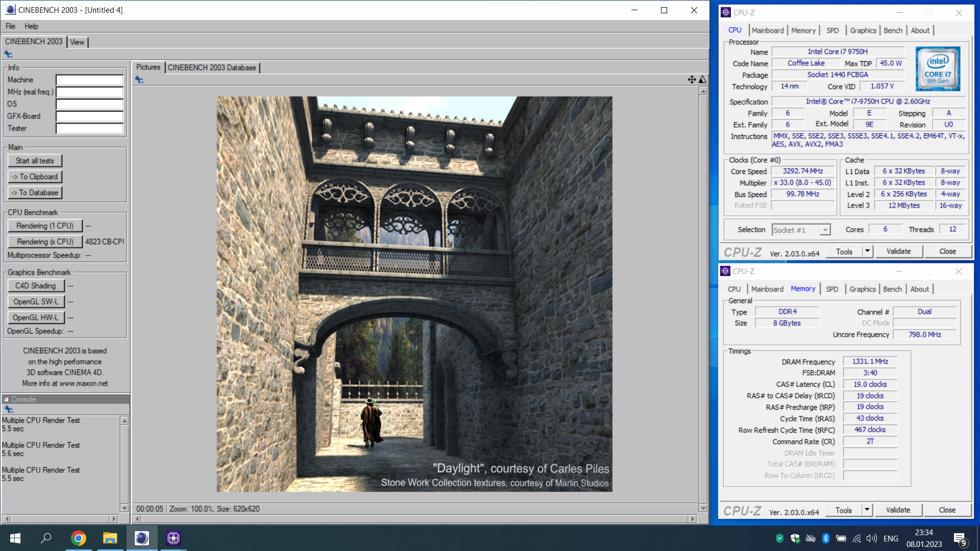Click the pin icon in the Console panel
Screen dimensions: 980x551
(8, 409)
